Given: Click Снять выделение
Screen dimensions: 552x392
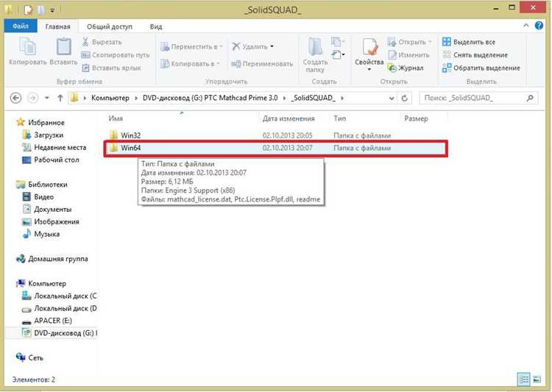Looking at the screenshot, I should [x=475, y=55].
